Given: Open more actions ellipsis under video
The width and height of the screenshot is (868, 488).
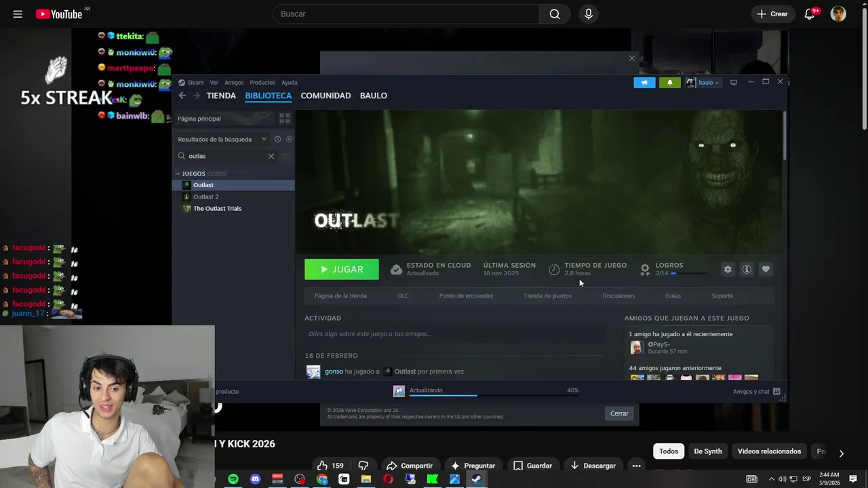Looking at the screenshot, I should tap(636, 466).
